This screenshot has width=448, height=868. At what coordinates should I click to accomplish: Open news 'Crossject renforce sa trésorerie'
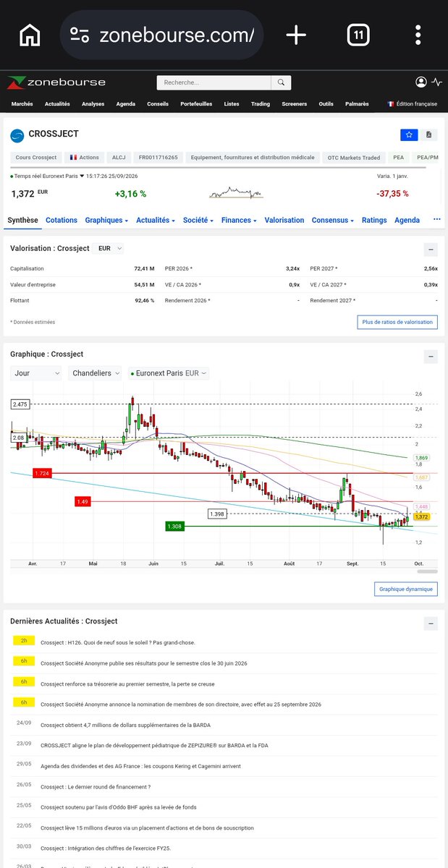coord(127,684)
